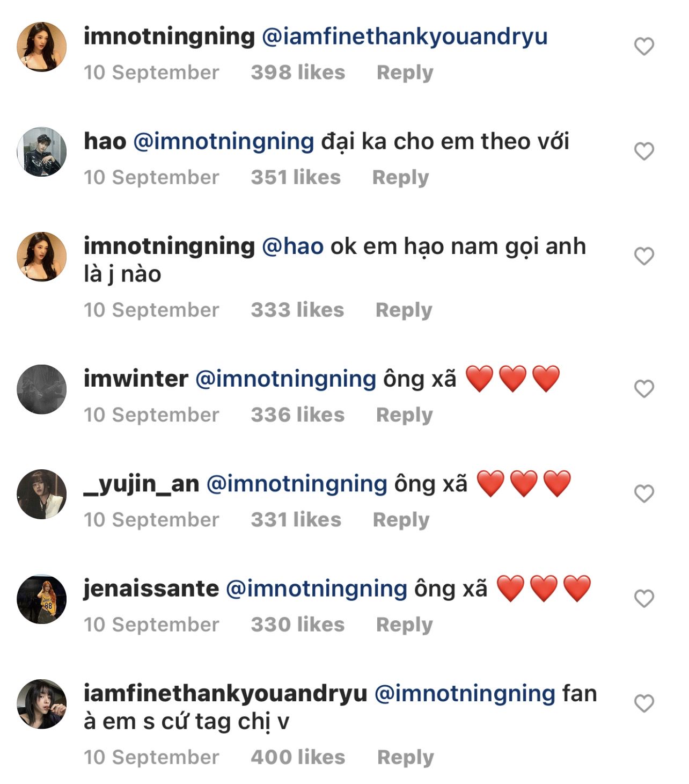Like imnotningning's first comment with the heart
Screen dimensions: 689x784
coord(644,47)
